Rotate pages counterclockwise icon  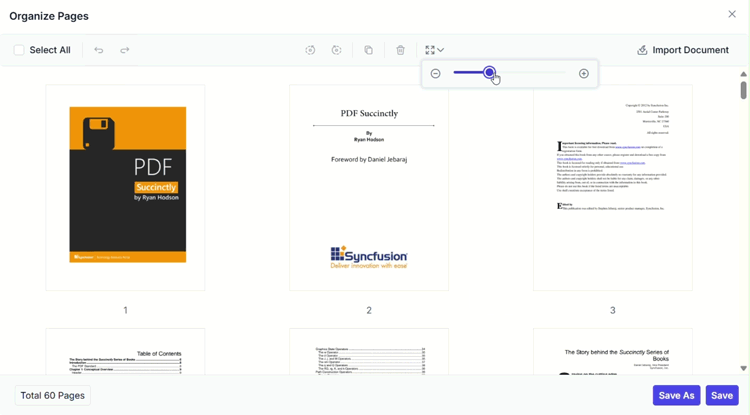pyautogui.click(x=310, y=50)
